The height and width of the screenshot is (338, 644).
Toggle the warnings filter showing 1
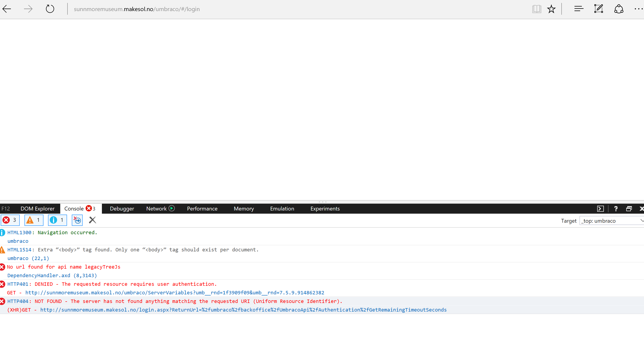(34, 220)
